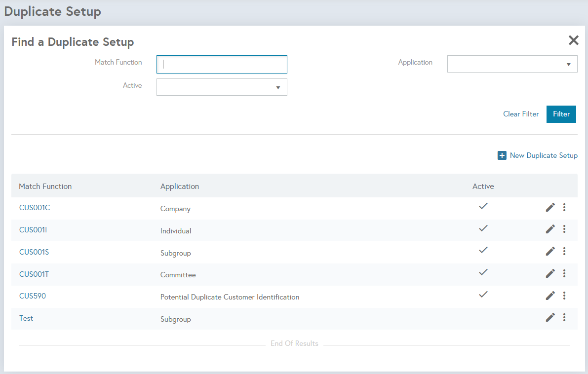Click the pencil icon for CUS001I
Viewport: 588px width, 374px height.
click(550, 229)
